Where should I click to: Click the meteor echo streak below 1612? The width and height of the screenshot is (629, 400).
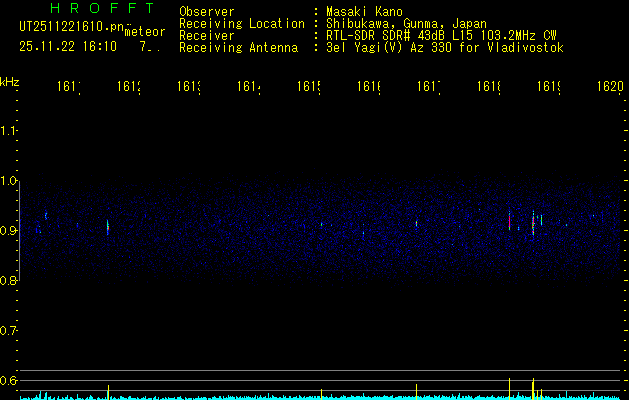108,227
